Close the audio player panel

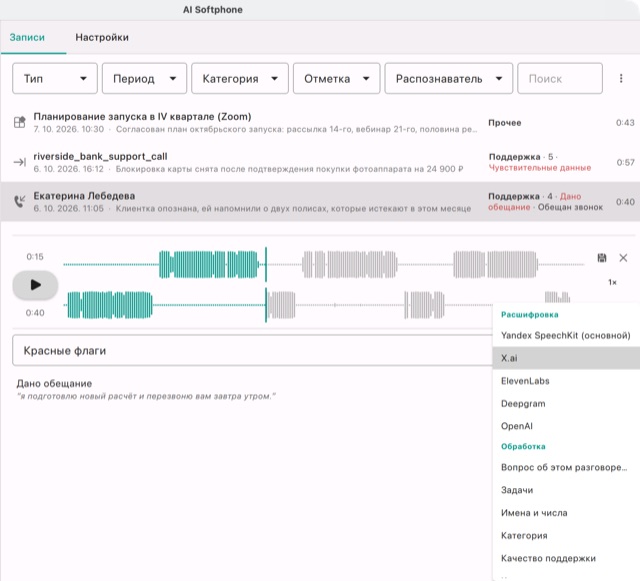tap(623, 258)
